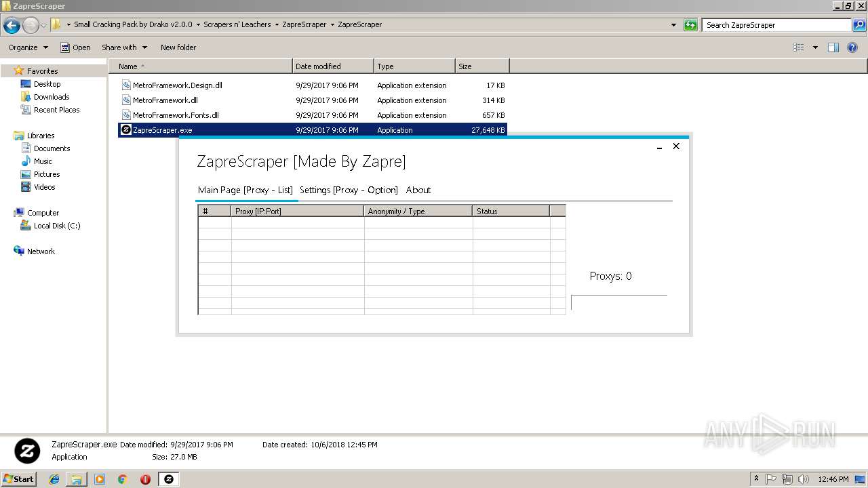Screen dimensions: 868x488
Task: Click the New folder button
Action: click(178, 47)
